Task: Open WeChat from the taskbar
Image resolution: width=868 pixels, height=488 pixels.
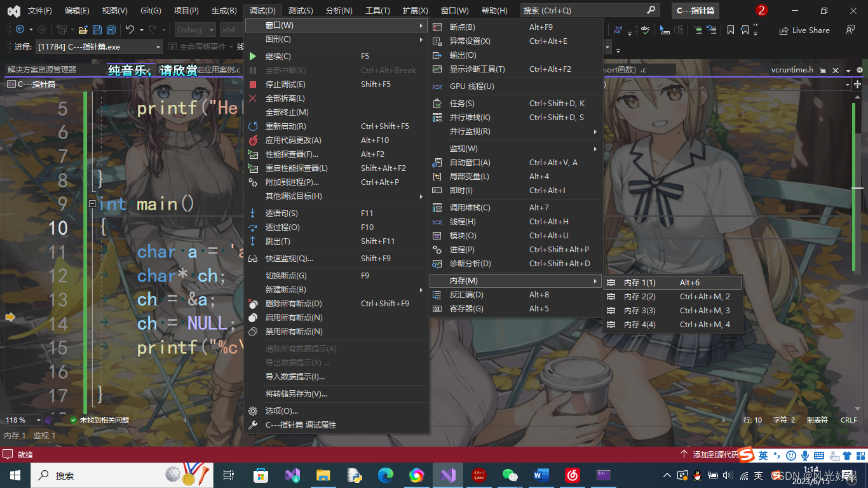Action: coord(510,475)
